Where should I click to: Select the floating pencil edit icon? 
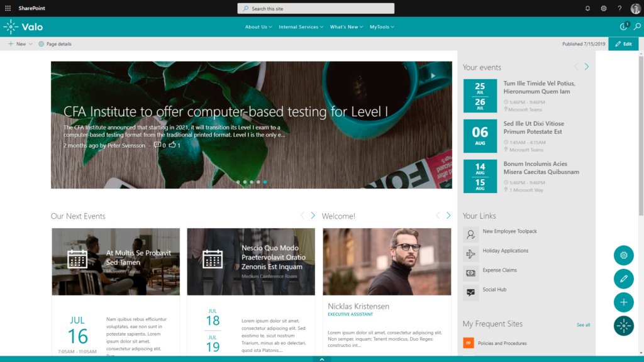[623, 279]
